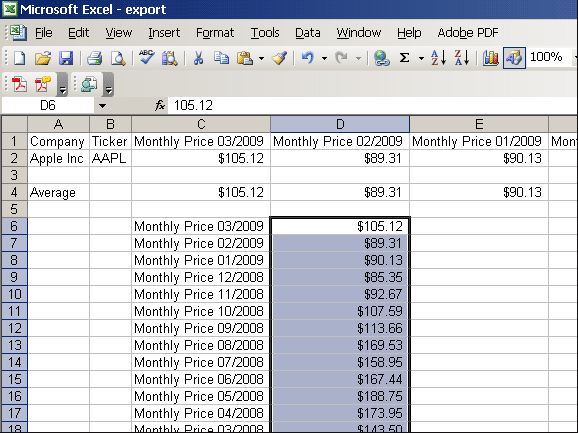Convert to Adobe PDF and email icon
The width and height of the screenshot is (578, 433).
[43, 84]
